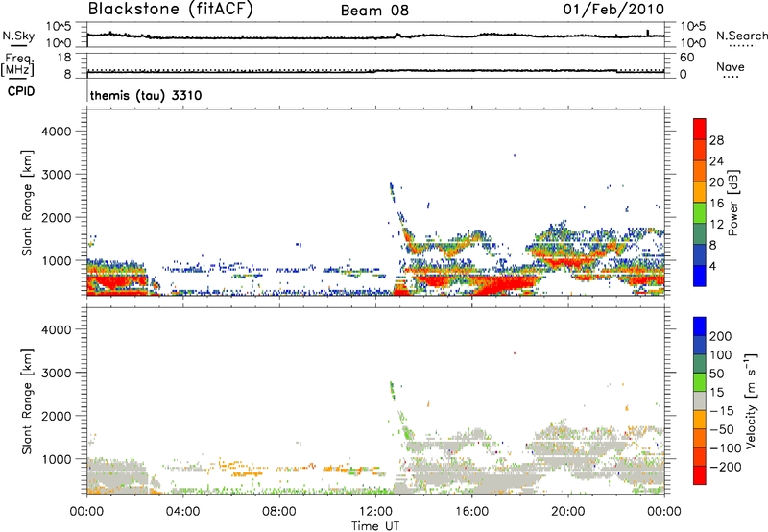Click the '50' velocity scale label
This screenshot has width=768, height=532.
(x=716, y=374)
